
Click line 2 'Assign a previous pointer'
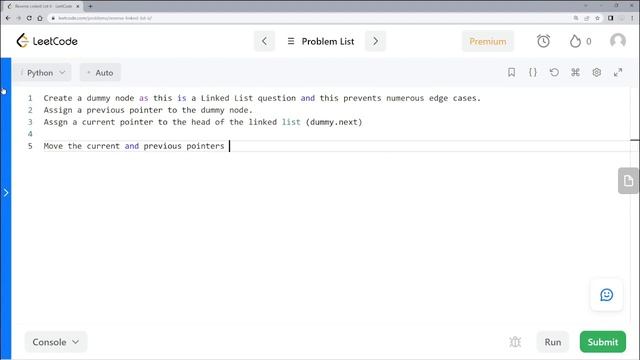coord(103,110)
